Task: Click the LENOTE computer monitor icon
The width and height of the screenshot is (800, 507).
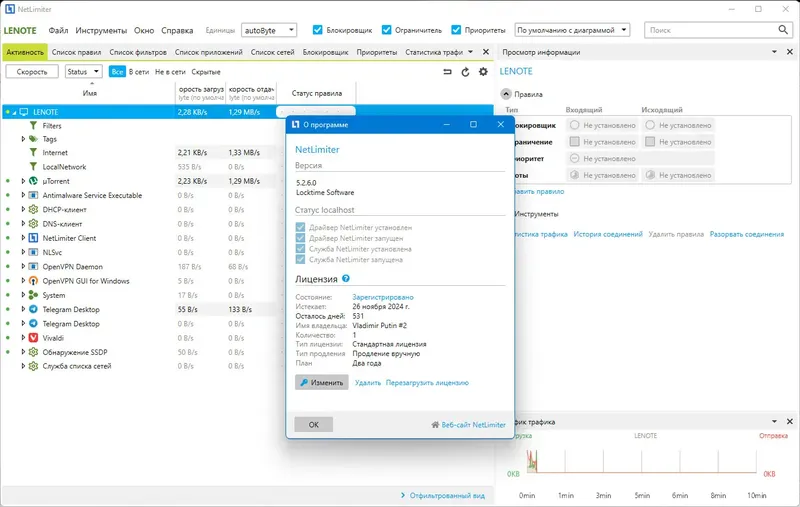Action: [23, 112]
